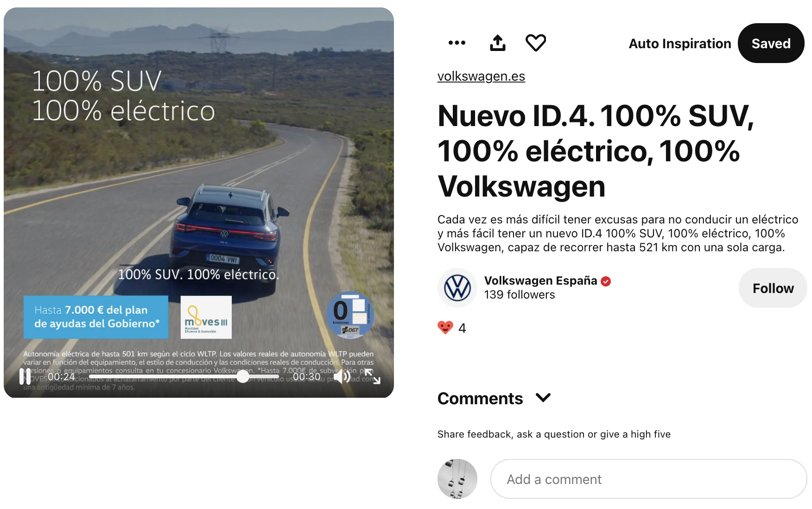This screenshot has width=812, height=509.
Task: Focus the Add a comment field
Action: coord(648,479)
